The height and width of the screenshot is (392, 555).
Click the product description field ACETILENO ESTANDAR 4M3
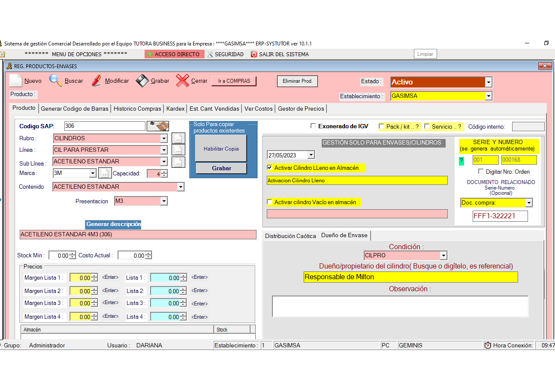click(x=138, y=235)
